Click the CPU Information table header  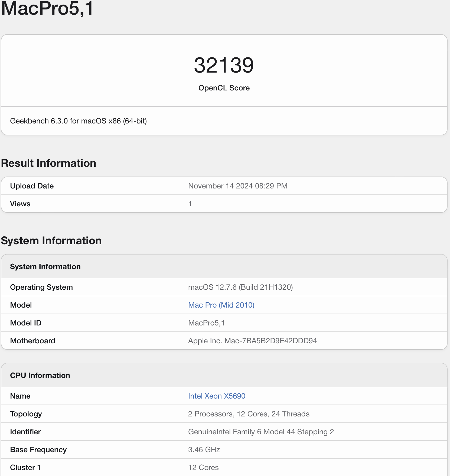pos(40,375)
